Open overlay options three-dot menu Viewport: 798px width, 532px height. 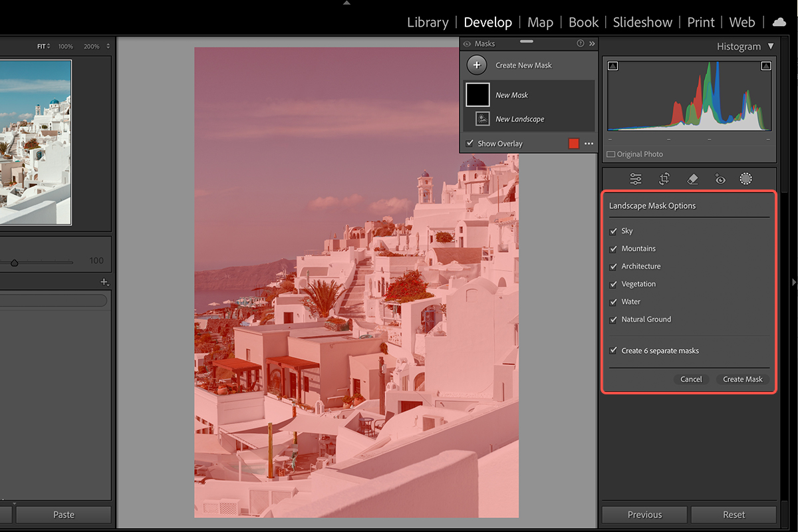coord(589,144)
